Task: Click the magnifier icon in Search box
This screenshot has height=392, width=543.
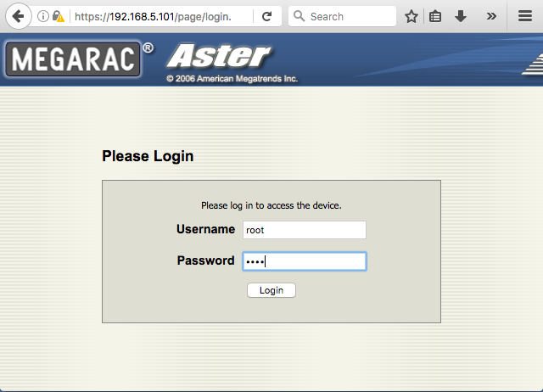Action: [x=299, y=16]
